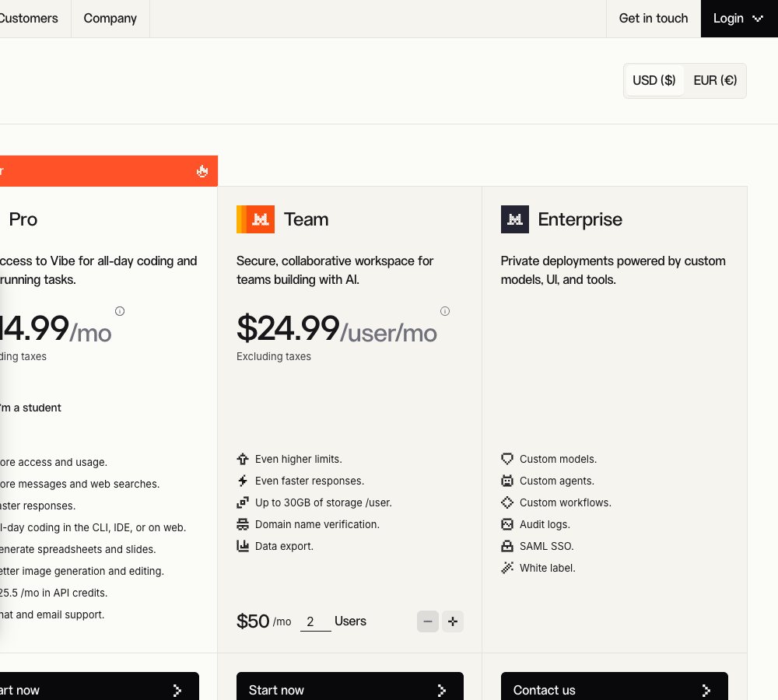
Task: Click the 30GB storage feature icon
Action: (243, 502)
